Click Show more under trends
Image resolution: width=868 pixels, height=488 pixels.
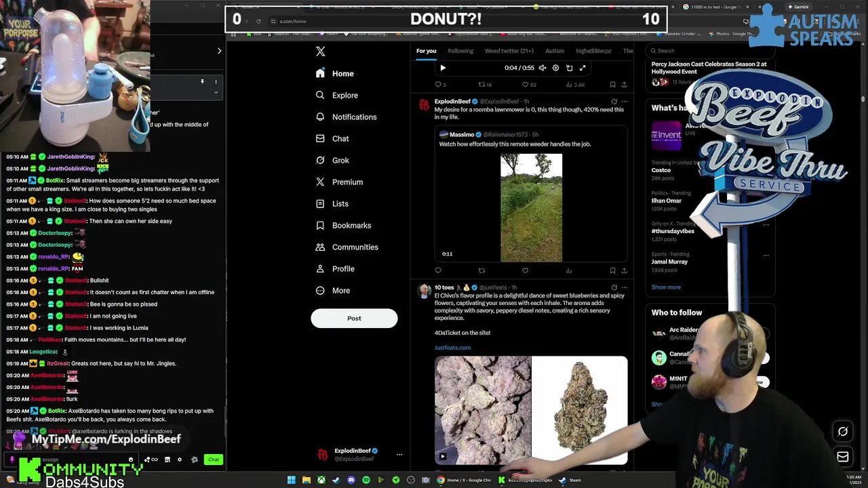[x=666, y=287]
